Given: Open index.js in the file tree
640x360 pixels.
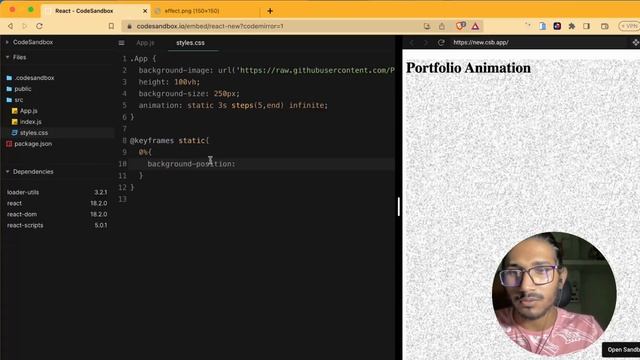Looking at the screenshot, I should point(31,122).
